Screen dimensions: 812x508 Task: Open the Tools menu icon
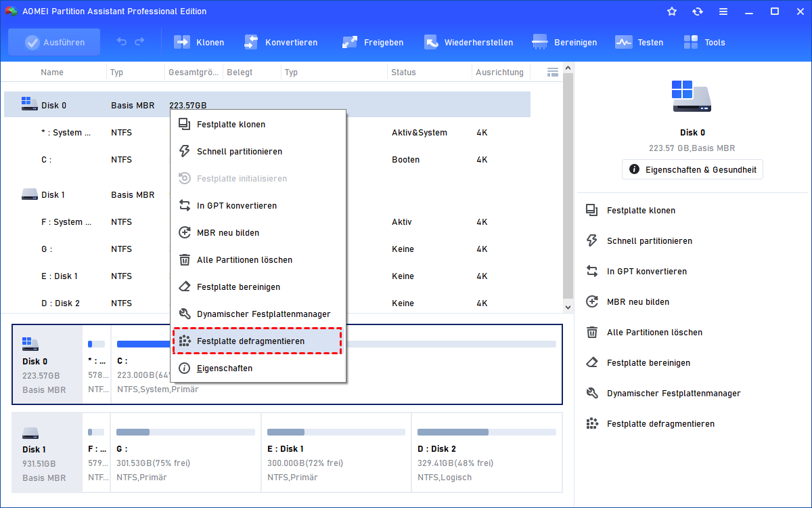(691, 42)
